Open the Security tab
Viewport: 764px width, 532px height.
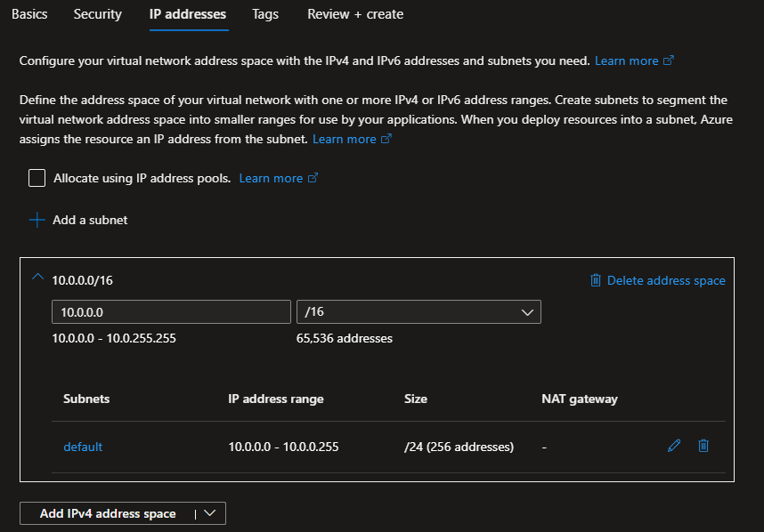[98, 14]
